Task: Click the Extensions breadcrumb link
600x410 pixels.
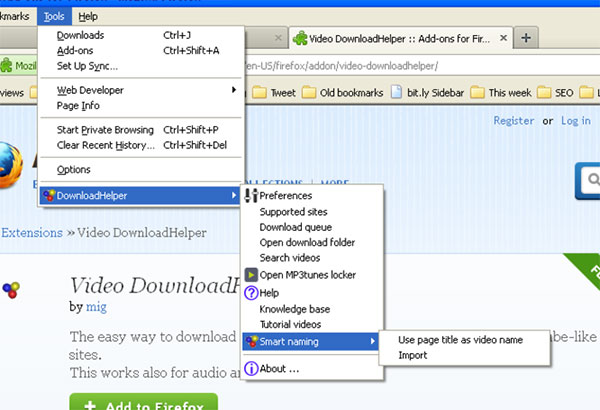Action: coord(32,233)
